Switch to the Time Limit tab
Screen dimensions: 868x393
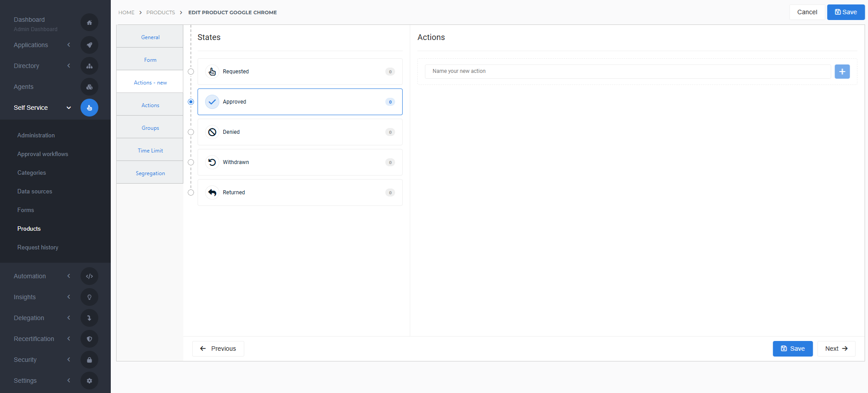click(150, 151)
